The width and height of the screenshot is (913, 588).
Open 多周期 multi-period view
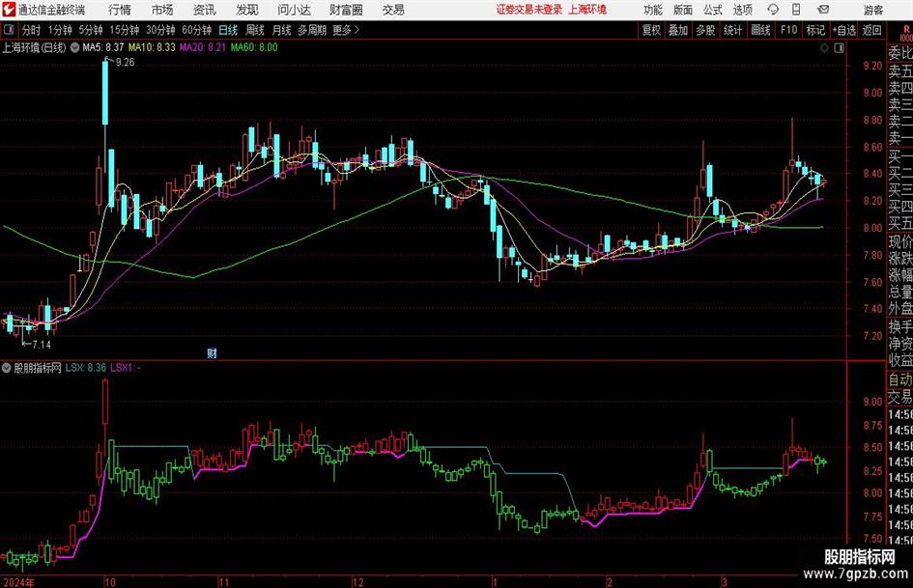(312, 30)
